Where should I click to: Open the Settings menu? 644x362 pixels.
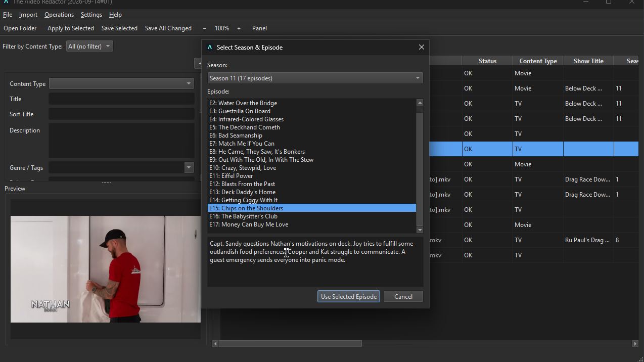coord(91,15)
